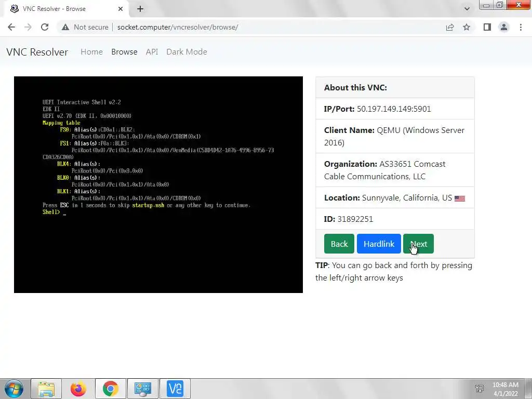Click Client Name QEMU text
The image size is (532, 399).
pyautogui.click(x=394, y=136)
